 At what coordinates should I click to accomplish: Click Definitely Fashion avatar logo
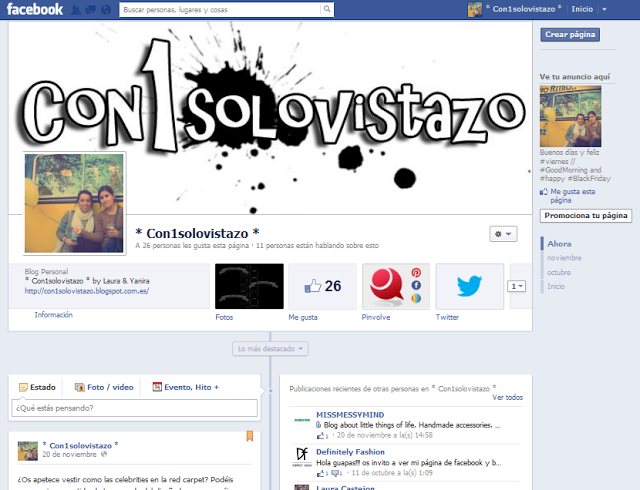click(302, 457)
